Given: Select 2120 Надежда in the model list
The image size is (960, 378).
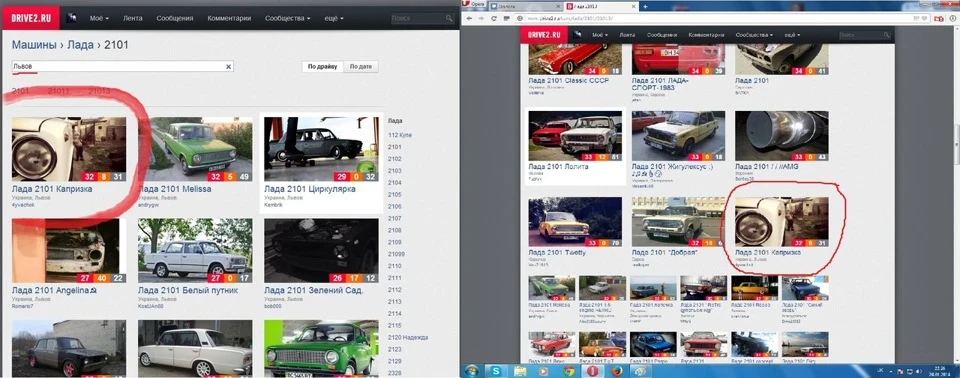Looking at the screenshot, I should [408, 338].
